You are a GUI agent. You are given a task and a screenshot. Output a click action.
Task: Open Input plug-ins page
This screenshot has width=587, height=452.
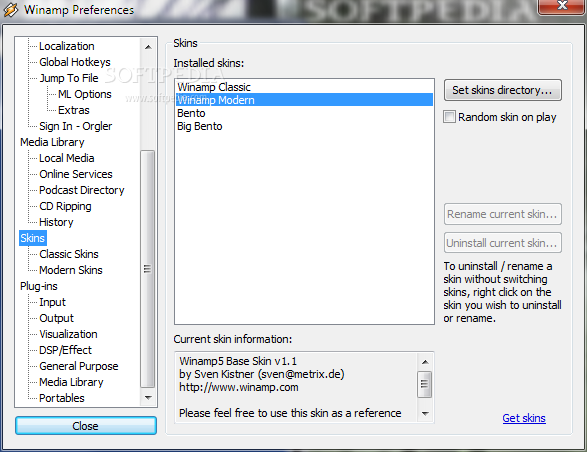(52, 302)
